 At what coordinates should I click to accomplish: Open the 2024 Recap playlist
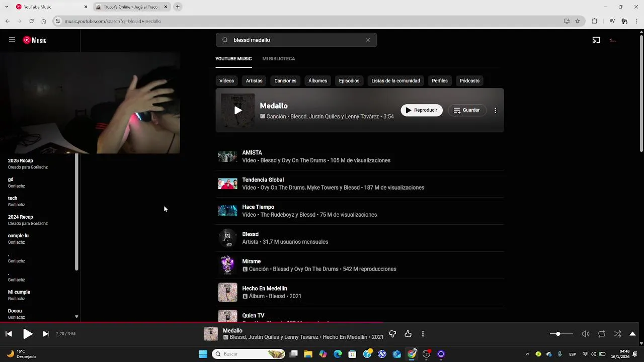point(38,220)
